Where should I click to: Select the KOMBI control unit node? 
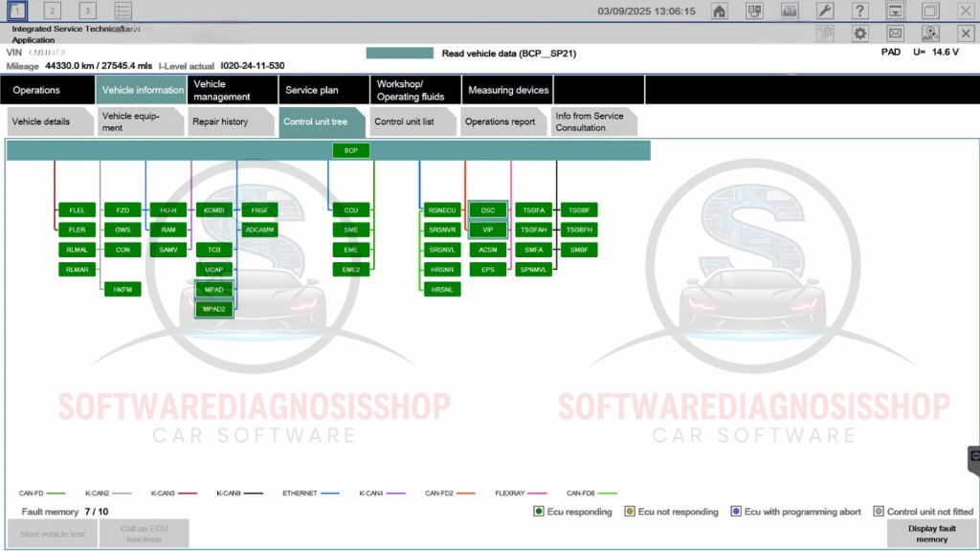pyautogui.click(x=214, y=209)
